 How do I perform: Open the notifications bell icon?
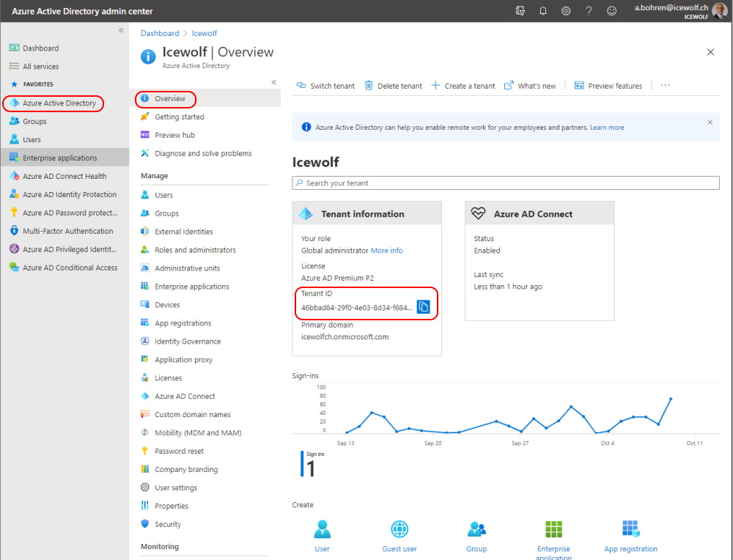[543, 11]
